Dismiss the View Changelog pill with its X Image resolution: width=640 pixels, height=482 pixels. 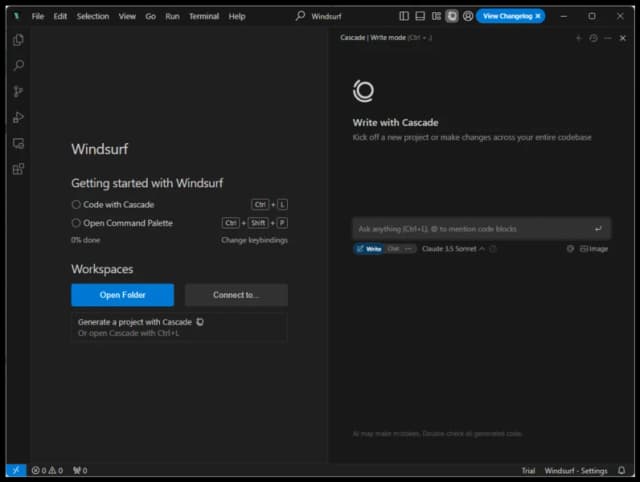538,16
